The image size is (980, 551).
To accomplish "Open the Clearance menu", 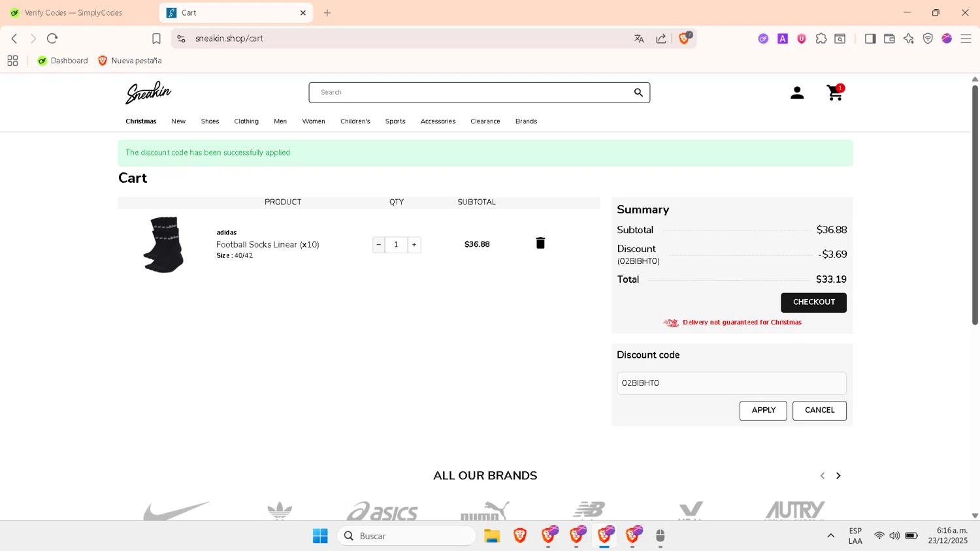I will tap(485, 121).
